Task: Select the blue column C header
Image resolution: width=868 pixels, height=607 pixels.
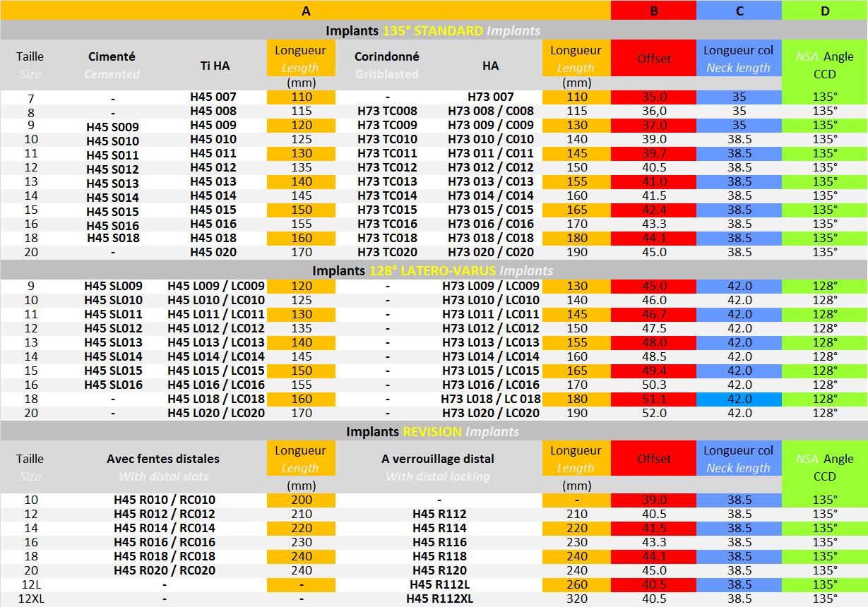Action: tap(739, 11)
